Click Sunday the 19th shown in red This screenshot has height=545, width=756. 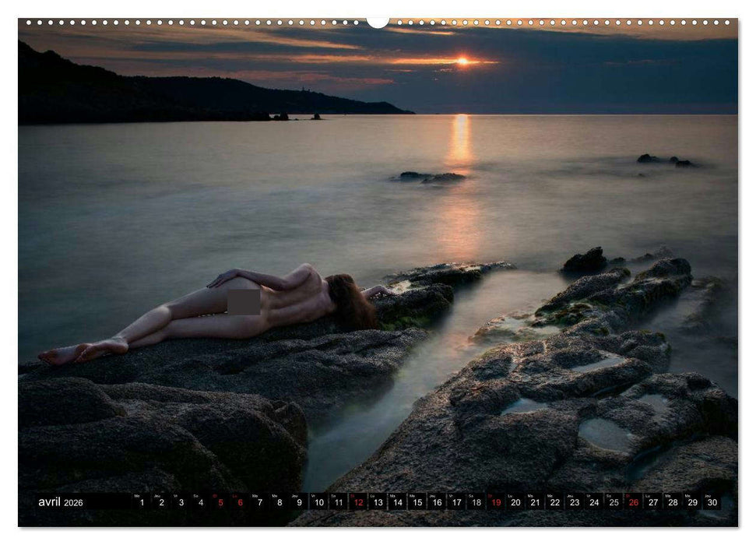coord(496,503)
